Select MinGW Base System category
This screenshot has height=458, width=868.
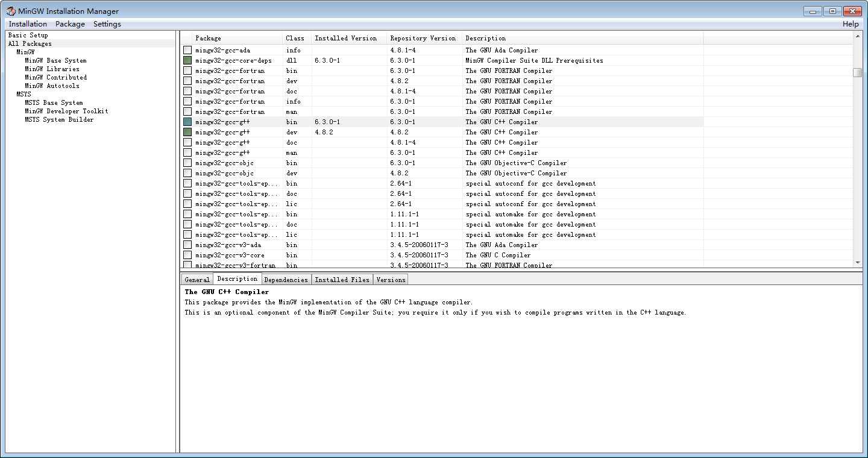click(55, 60)
